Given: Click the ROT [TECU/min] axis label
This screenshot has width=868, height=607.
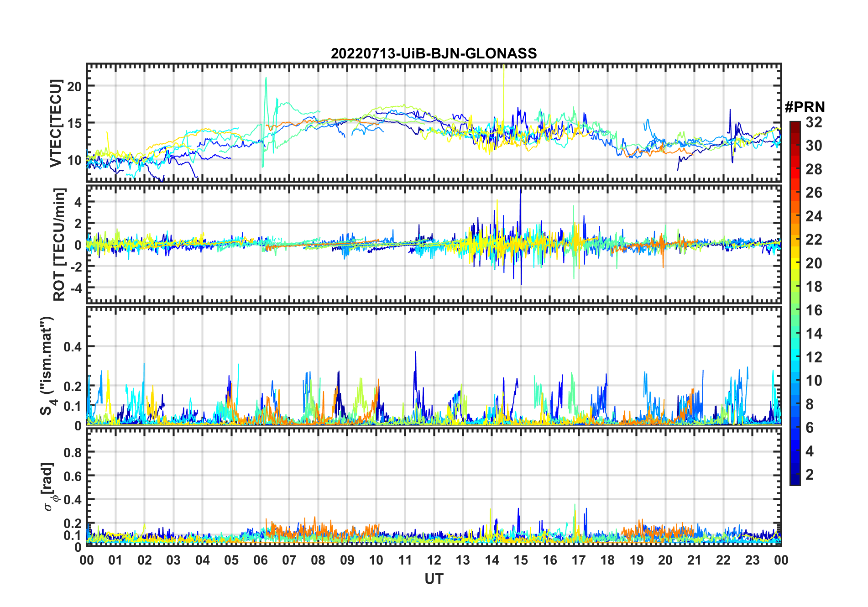Looking at the screenshot, I should (59, 244).
